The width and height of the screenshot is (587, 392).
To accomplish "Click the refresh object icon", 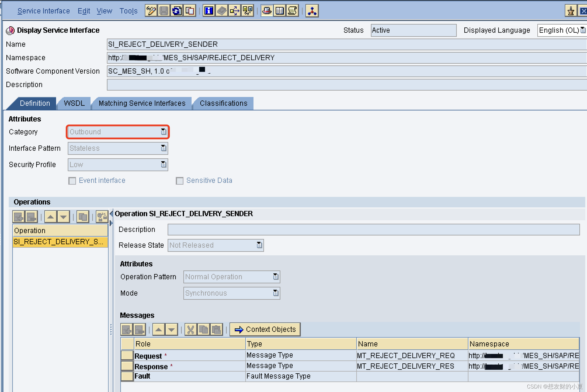I will click(177, 11).
